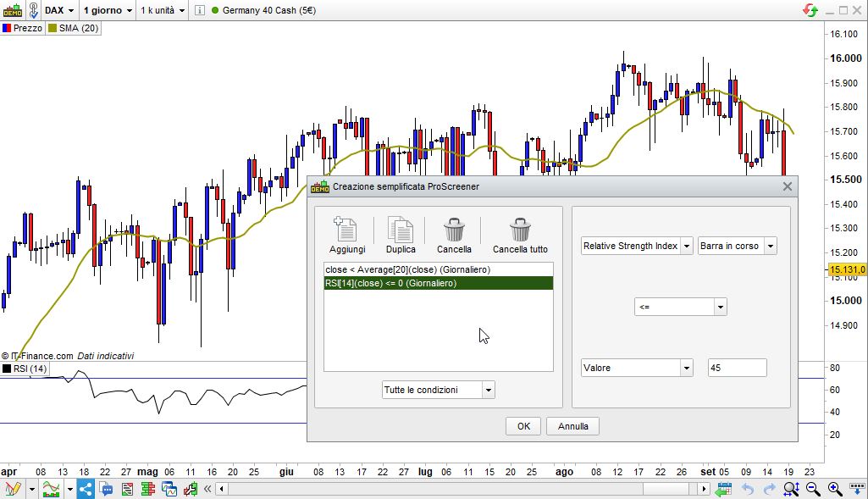Click the RSI (14) black color swatch

(x=7, y=369)
